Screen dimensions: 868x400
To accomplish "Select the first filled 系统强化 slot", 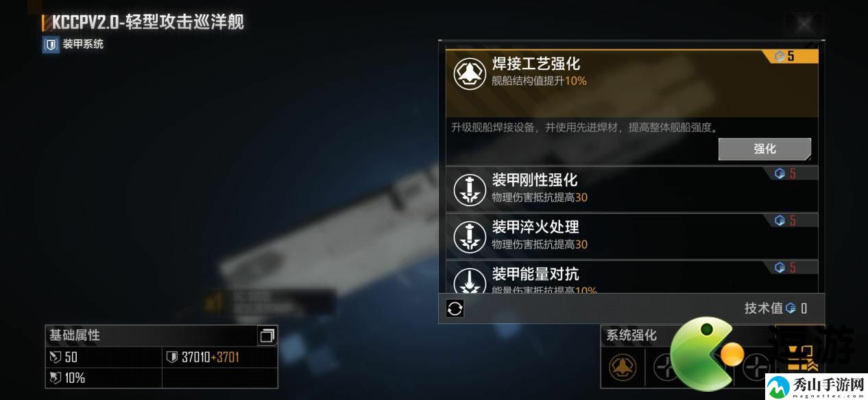I will point(623,366).
